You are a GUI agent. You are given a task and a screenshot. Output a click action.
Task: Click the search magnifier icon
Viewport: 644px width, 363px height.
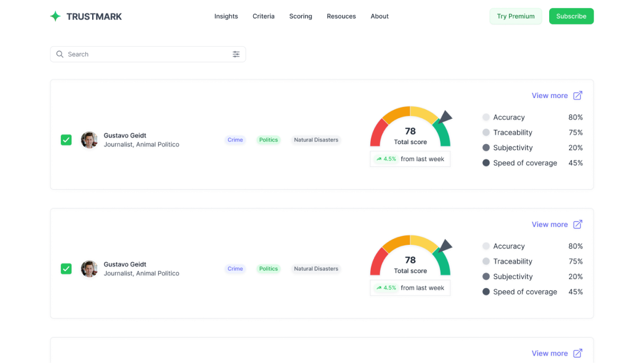pyautogui.click(x=60, y=54)
